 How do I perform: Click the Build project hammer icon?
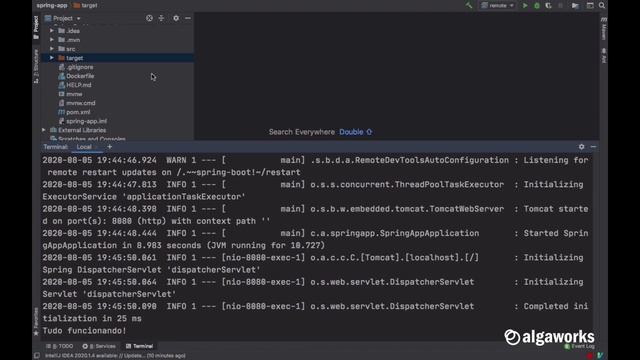(x=469, y=5)
